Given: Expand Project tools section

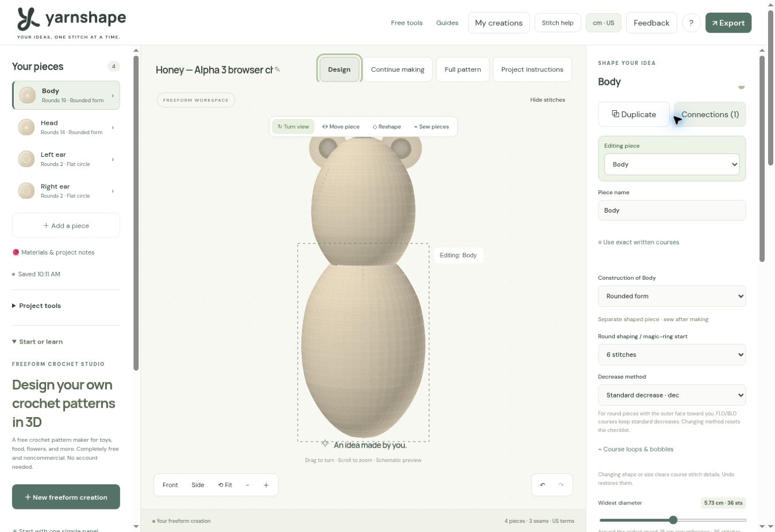Looking at the screenshot, I should 37,306.
